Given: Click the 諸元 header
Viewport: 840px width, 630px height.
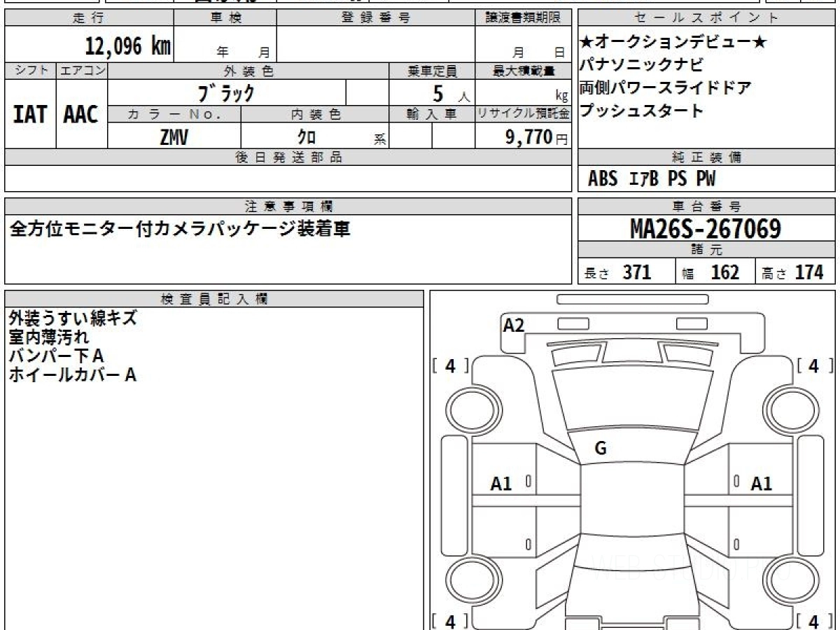Looking at the screenshot, I should 706,250.
